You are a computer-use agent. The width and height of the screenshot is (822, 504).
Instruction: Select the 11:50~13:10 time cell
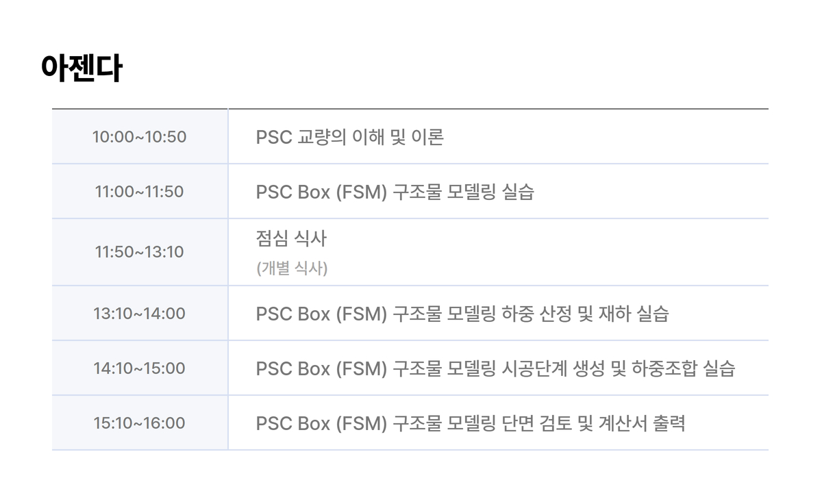[140, 252]
